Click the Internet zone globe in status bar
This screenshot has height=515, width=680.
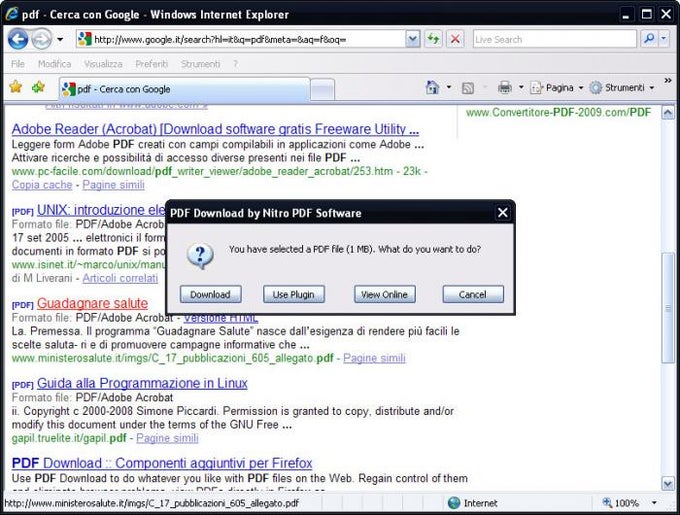(454, 503)
